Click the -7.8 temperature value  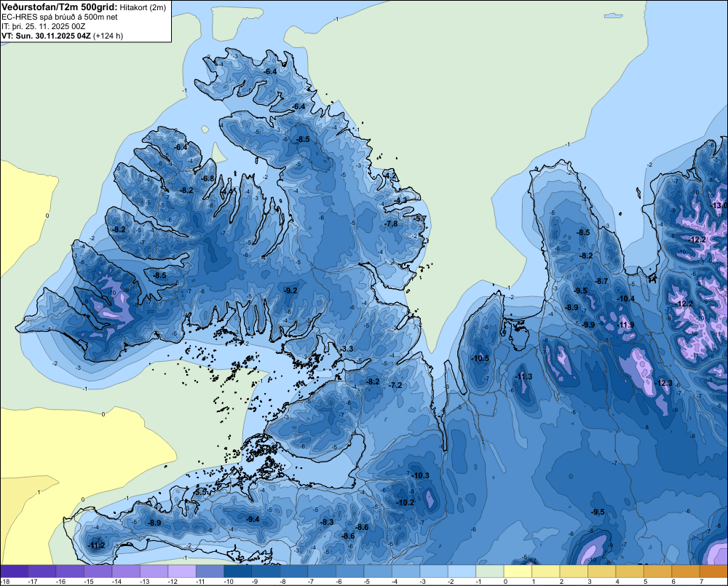click(x=392, y=223)
